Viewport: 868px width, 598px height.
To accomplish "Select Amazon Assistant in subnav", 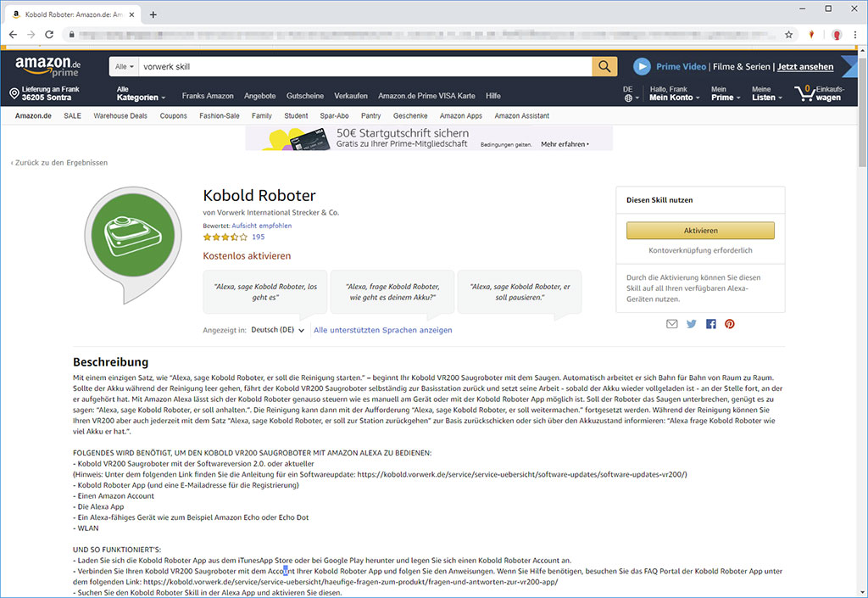I will click(x=522, y=115).
